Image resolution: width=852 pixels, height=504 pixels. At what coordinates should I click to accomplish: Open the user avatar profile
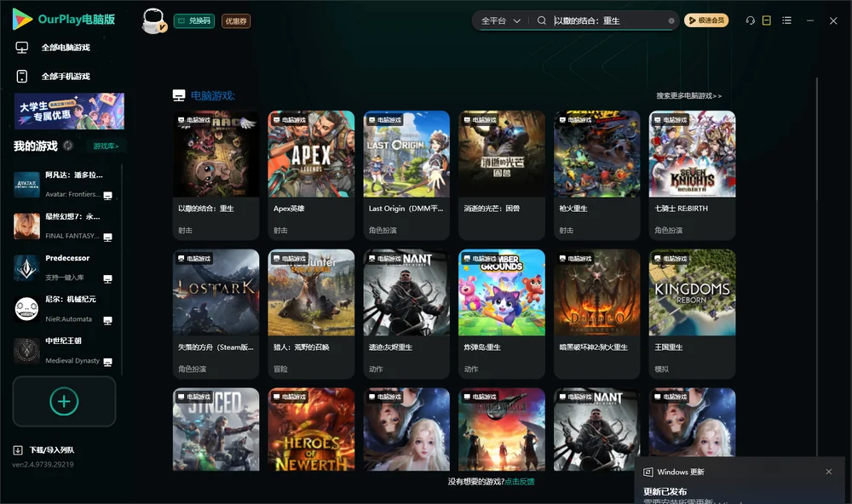tap(153, 20)
